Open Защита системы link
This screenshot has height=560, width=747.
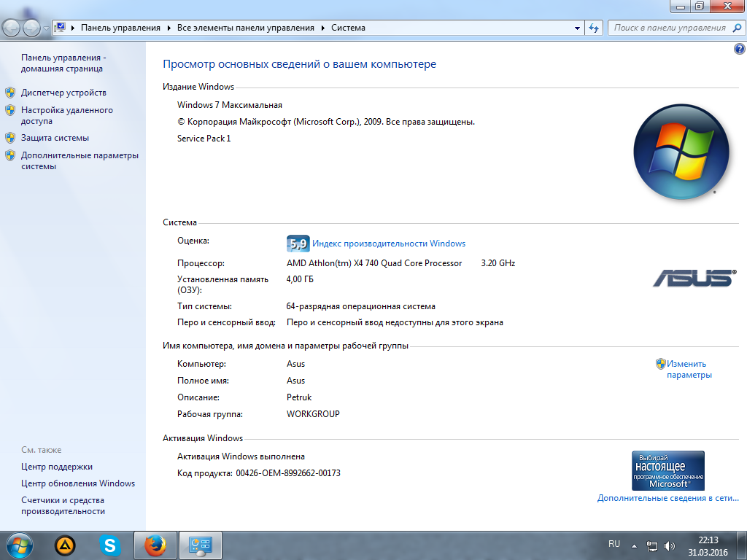click(x=55, y=138)
